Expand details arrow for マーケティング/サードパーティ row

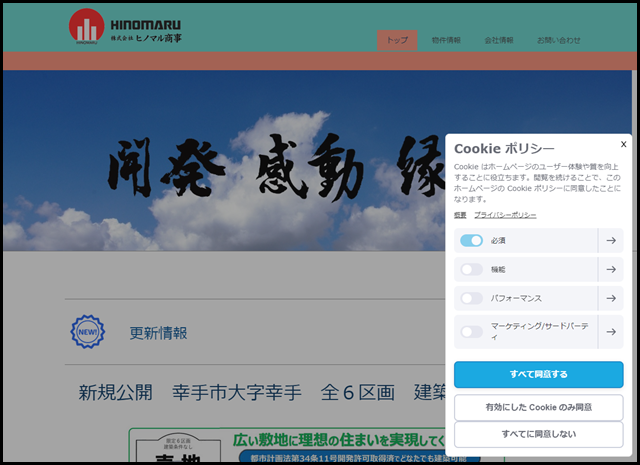coord(611,332)
